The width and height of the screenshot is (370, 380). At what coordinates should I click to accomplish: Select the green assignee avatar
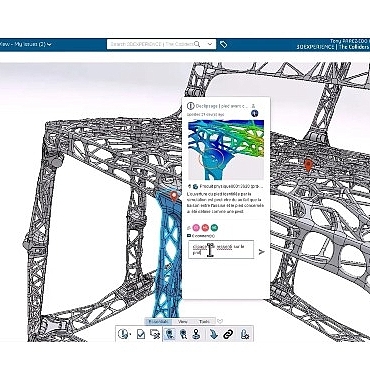point(215,228)
